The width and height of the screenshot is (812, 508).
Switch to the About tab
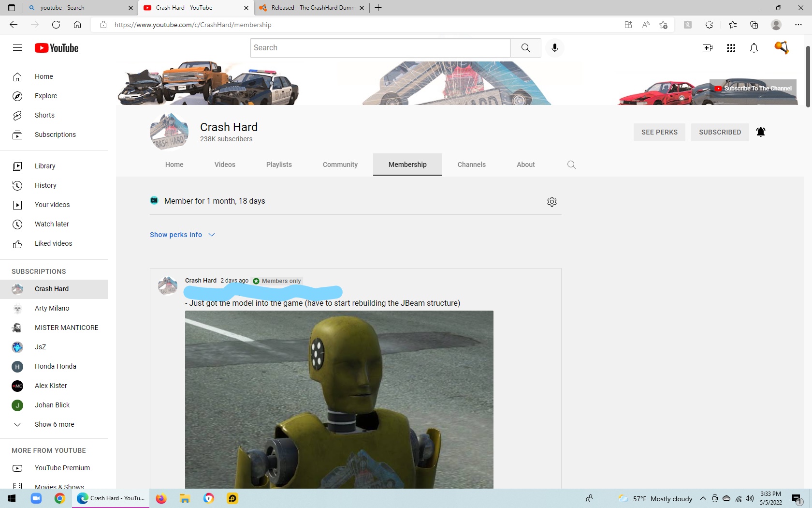tap(526, 164)
